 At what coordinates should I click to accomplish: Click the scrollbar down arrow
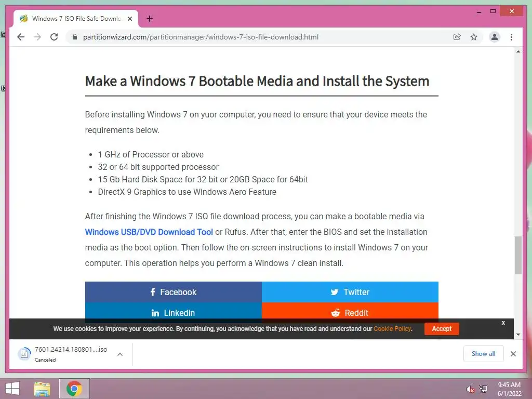(x=518, y=335)
